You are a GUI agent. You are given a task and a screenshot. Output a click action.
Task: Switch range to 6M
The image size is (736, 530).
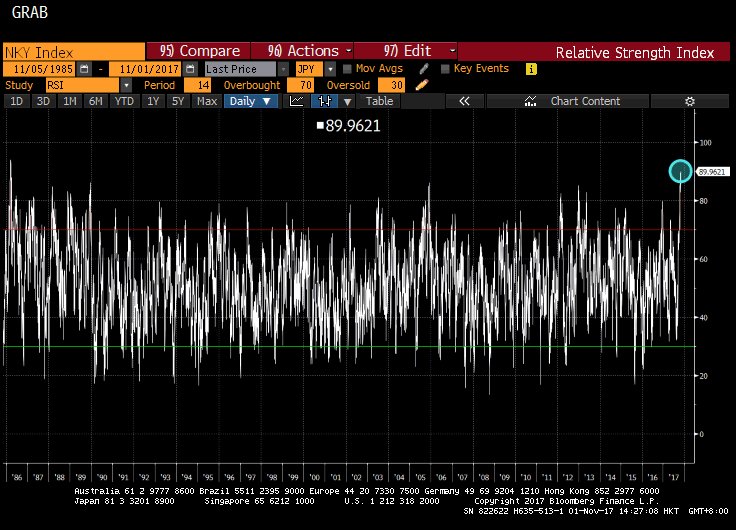click(x=96, y=101)
